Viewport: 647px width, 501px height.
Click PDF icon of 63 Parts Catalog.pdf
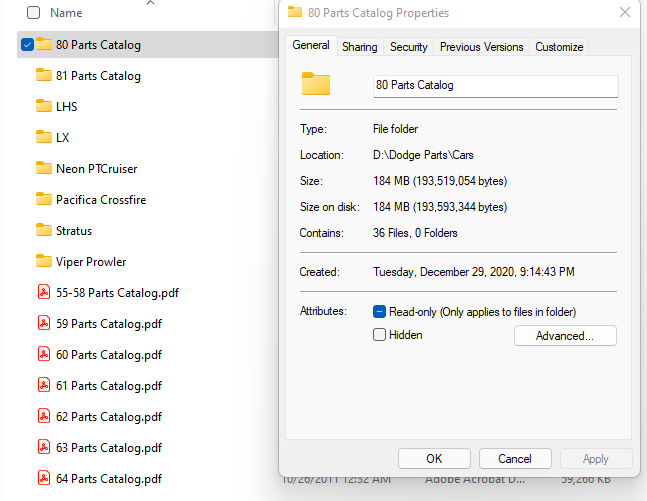[44, 447]
